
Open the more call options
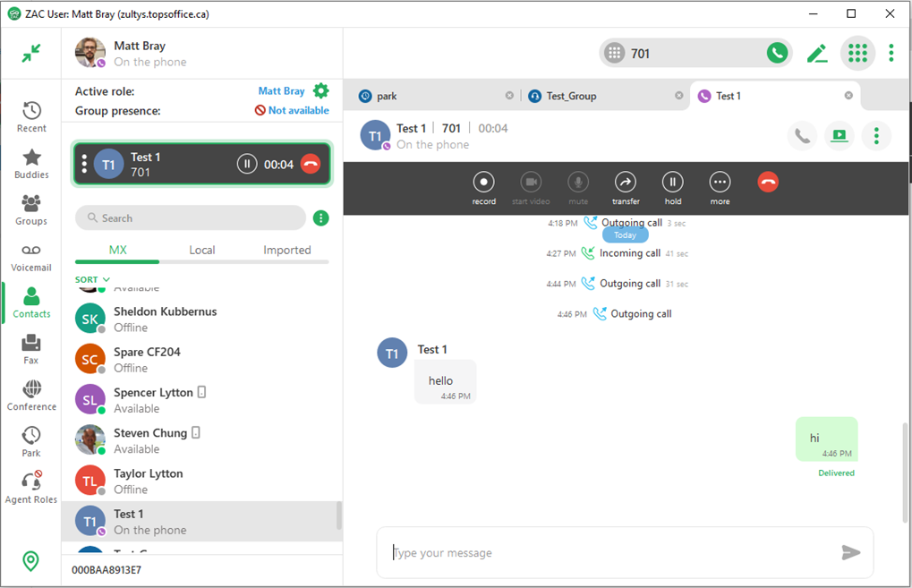(720, 183)
